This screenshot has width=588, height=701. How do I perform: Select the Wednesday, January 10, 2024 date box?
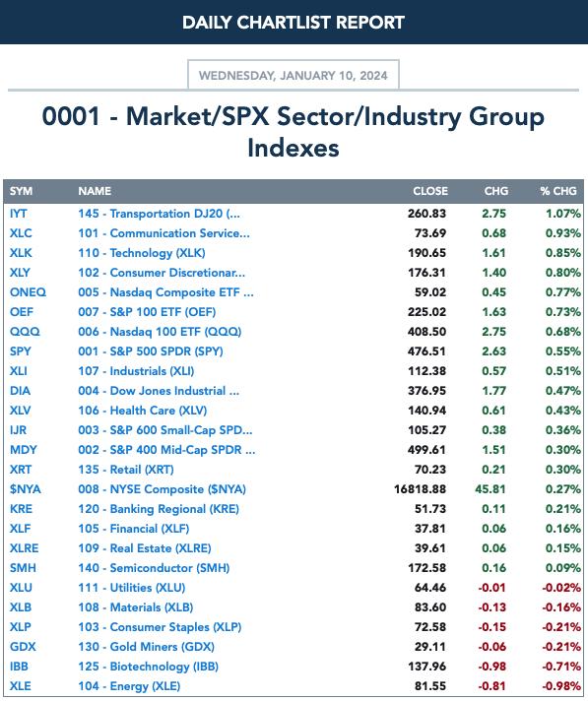[294, 75]
